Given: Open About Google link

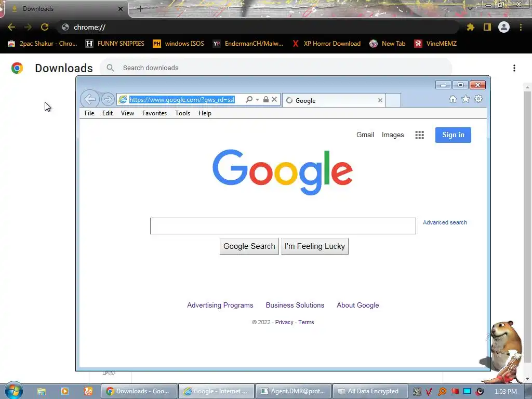Looking at the screenshot, I should 358,305.
